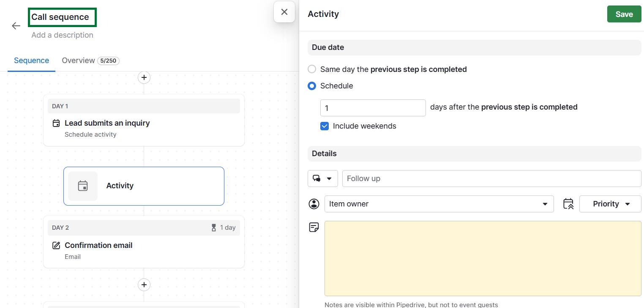
Task: Select Same day the previous step is completed
Action: [x=312, y=69]
